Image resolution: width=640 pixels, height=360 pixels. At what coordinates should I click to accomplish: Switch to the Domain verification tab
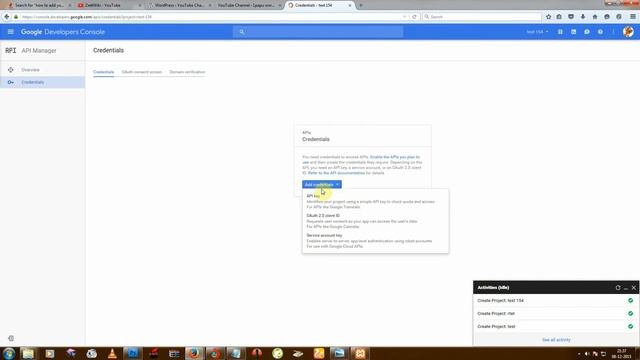click(x=187, y=72)
